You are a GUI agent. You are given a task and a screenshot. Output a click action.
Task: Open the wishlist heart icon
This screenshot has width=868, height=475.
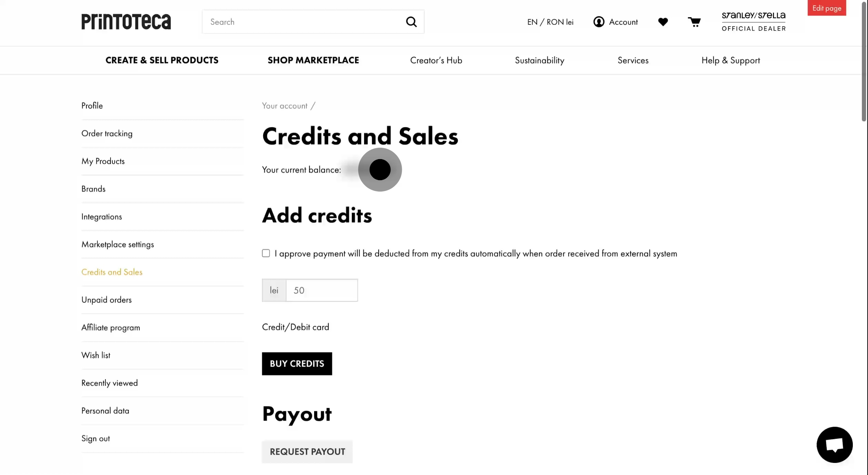tap(663, 22)
